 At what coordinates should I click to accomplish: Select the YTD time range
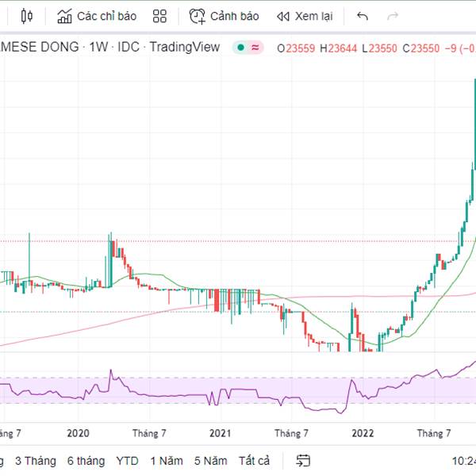[x=127, y=461]
